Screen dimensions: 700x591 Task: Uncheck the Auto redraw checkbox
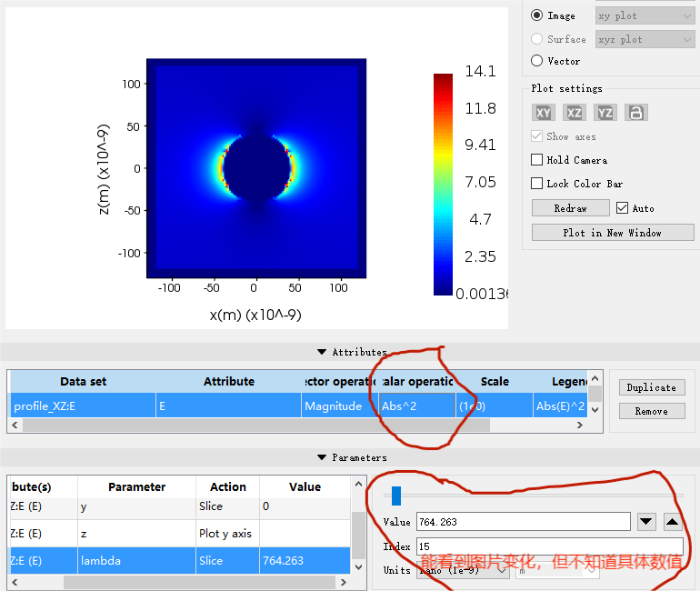click(x=623, y=208)
